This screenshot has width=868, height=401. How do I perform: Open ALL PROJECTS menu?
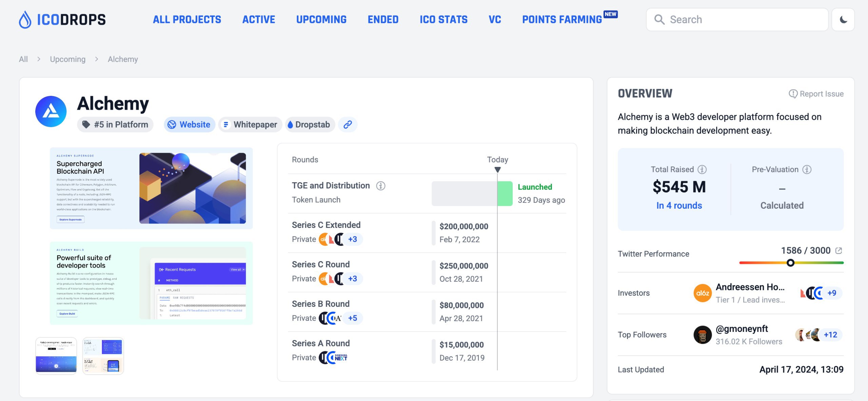pos(187,20)
